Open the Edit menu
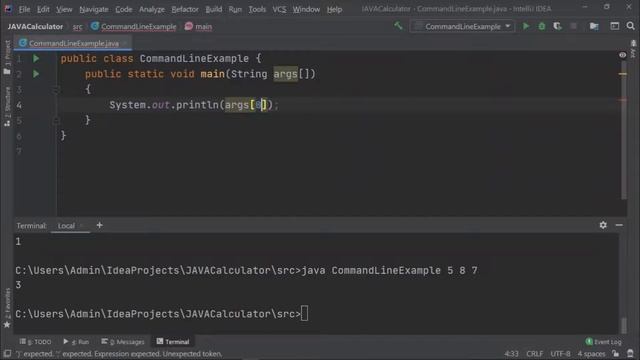The height and width of the screenshot is (360, 640). [x=43, y=9]
